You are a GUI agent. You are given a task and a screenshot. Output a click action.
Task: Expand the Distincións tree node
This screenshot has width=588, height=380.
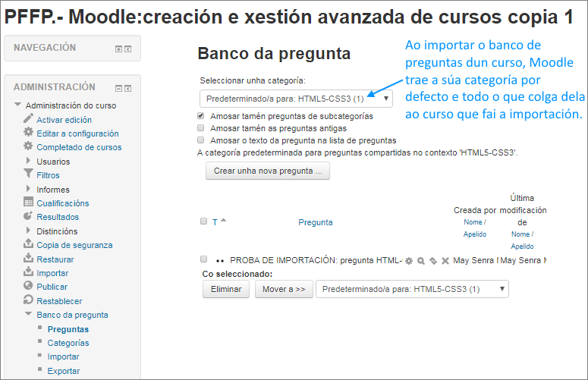point(28,231)
